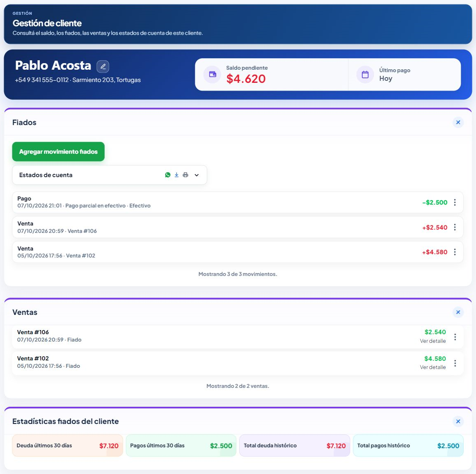Viewport: 476px width, 474px height.
Task: Click the Pago movement row title
Action: pos(24,198)
